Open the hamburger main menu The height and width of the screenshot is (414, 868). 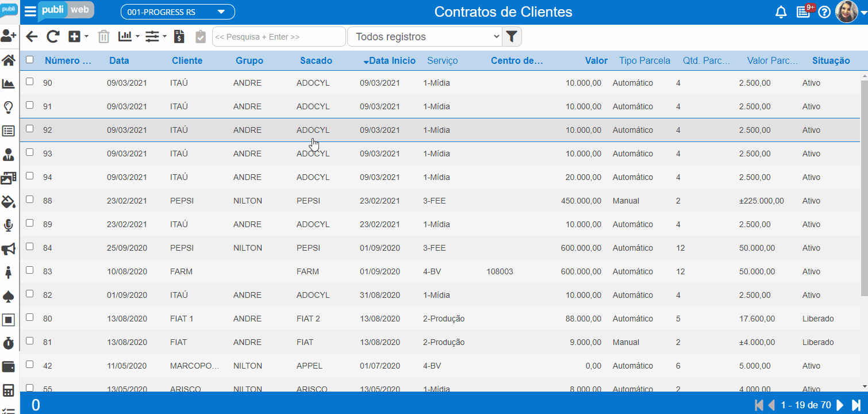[x=30, y=12]
